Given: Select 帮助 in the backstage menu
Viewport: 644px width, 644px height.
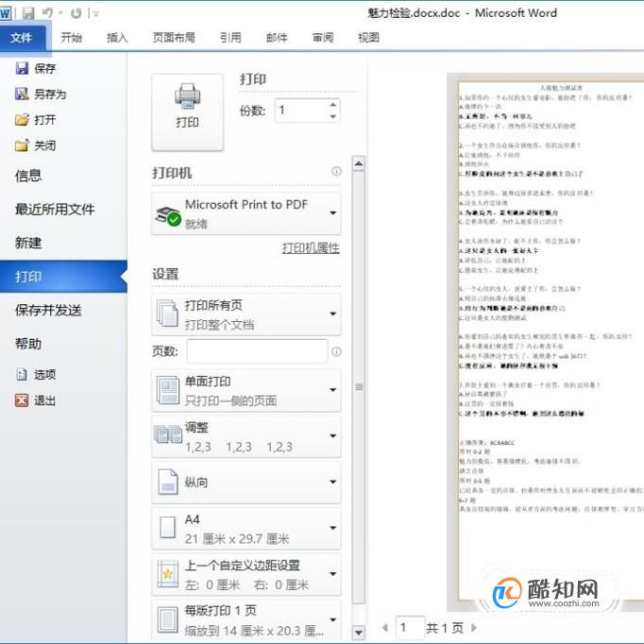Looking at the screenshot, I should [28, 344].
